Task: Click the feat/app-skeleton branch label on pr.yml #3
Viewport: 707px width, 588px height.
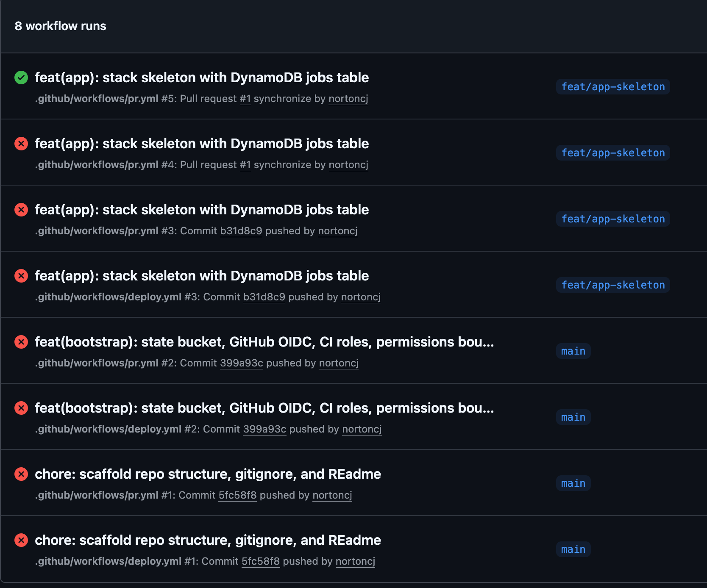Action: 613,219
